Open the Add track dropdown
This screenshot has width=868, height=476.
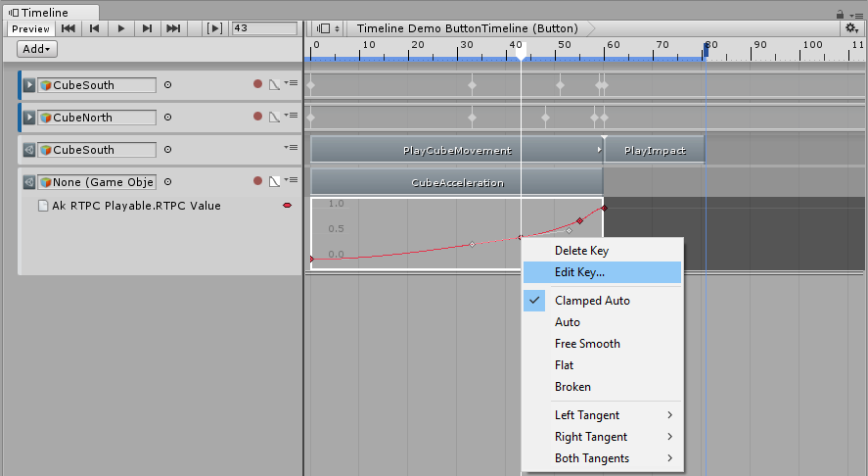click(37, 49)
